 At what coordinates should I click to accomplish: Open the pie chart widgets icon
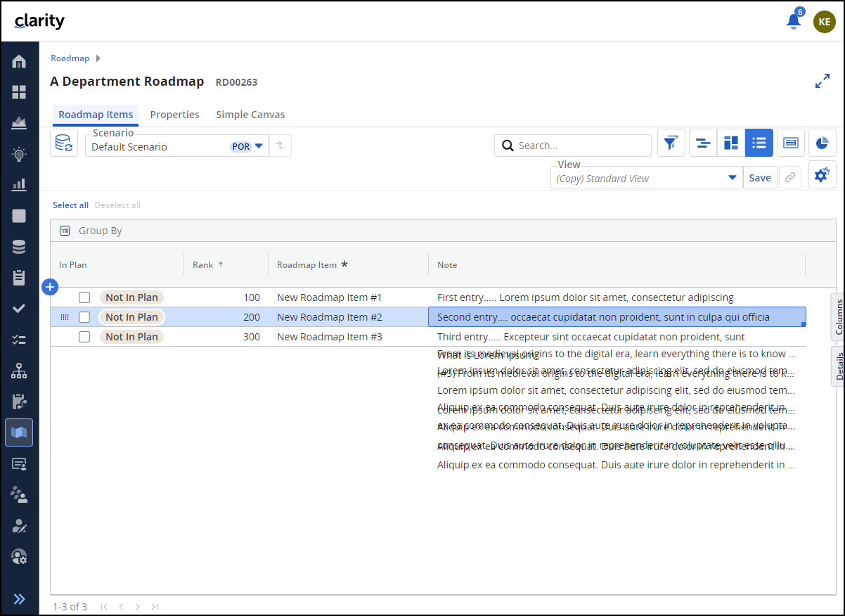[x=822, y=143]
